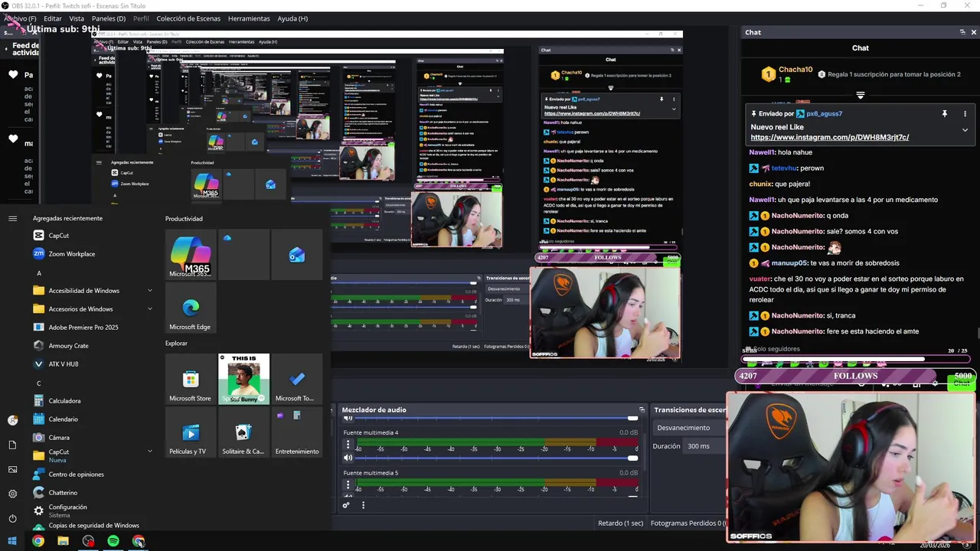Open Películas y TV tile
The image size is (980, 551).
pos(191,432)
